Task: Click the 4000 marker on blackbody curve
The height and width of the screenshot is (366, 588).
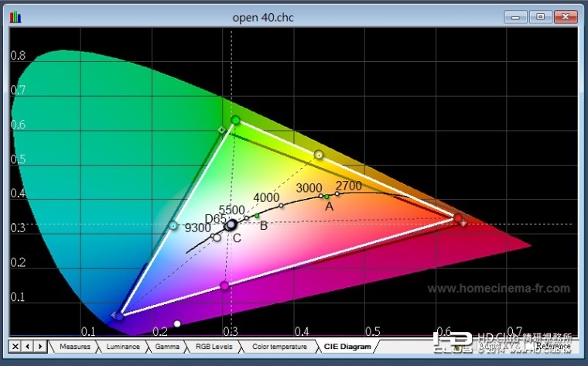Action: coord(281,206)
